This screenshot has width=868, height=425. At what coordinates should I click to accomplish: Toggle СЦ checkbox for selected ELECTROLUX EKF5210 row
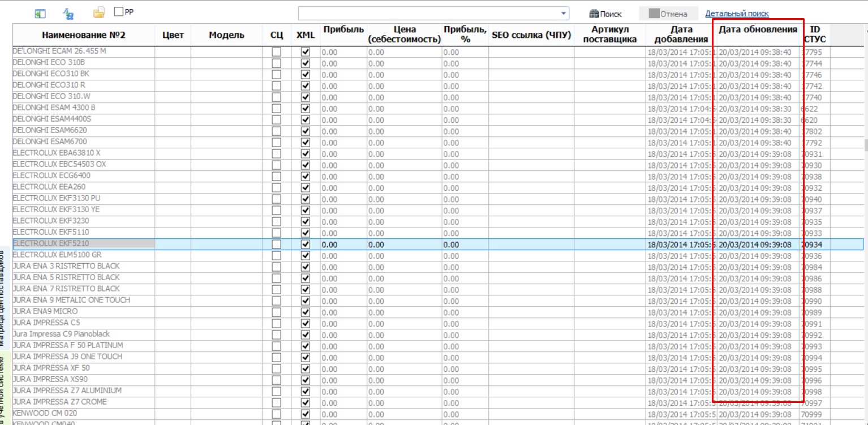[x=276, y=244]
